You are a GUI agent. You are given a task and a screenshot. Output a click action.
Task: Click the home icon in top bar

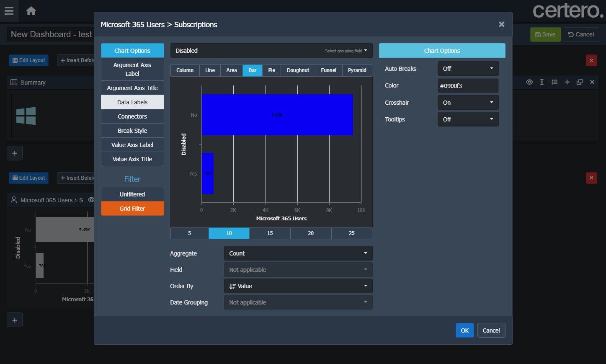click(x=31, y=11)
